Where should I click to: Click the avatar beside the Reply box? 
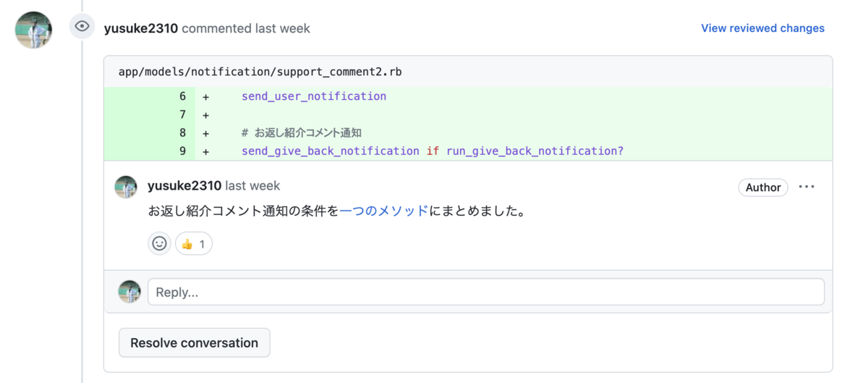click(x=129, y=292)
